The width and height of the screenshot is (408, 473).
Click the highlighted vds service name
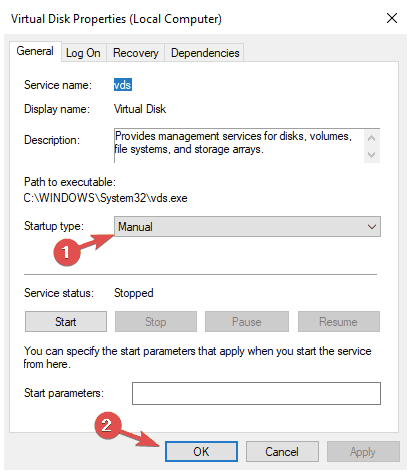coord(123,85)
